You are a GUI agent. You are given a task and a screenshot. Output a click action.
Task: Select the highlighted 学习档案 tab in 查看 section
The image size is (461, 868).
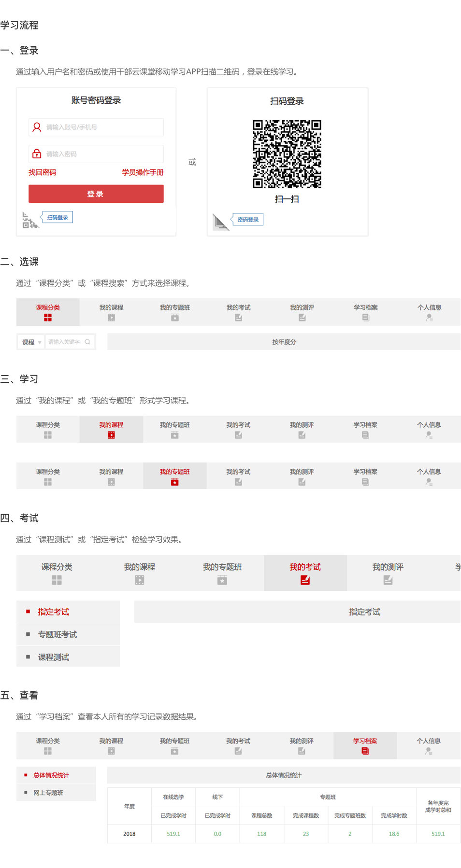pos(365,745)
